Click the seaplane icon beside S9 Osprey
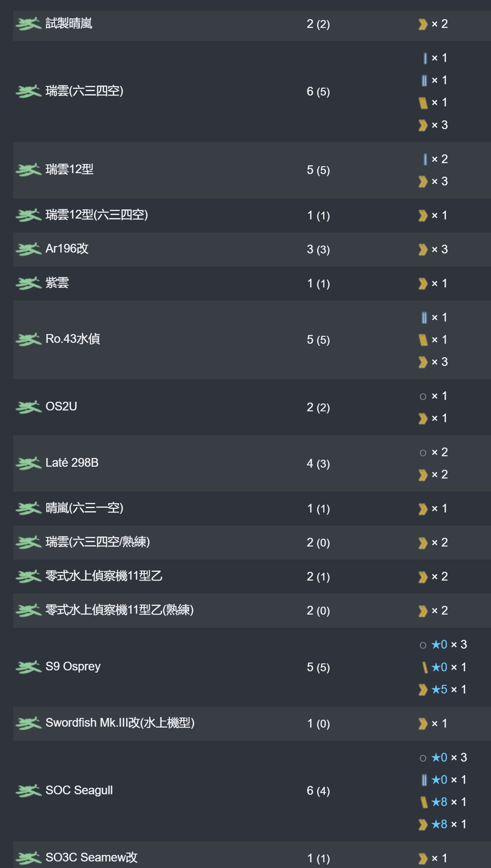Screen dimensions: 491x868 pyautogui.click(x=28, y=667)
